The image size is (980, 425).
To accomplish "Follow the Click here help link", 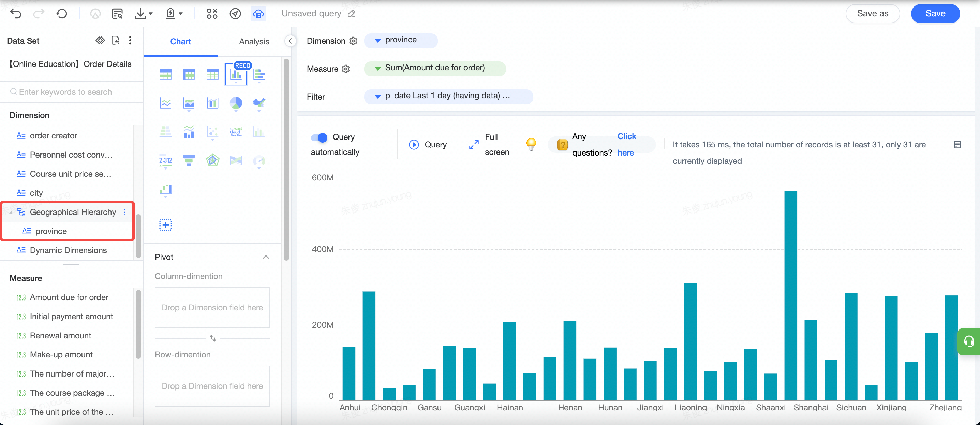I will click(x=626, y=145).
